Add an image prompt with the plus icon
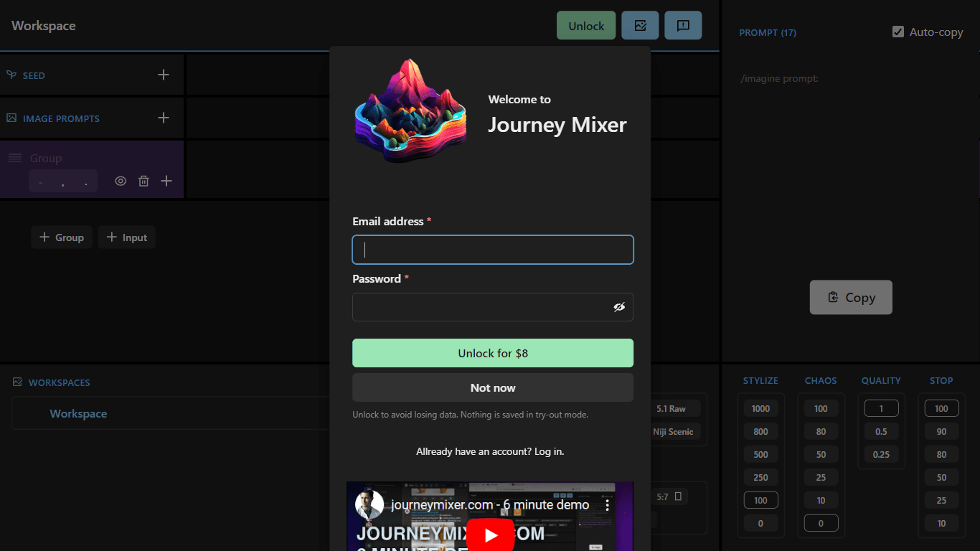The image size is (980, 551). pos(164,118)
